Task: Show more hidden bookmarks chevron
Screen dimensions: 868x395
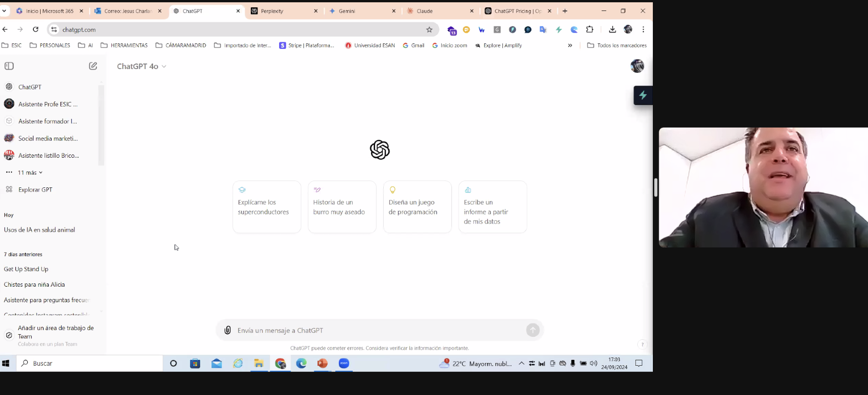Action: [570, 45]
